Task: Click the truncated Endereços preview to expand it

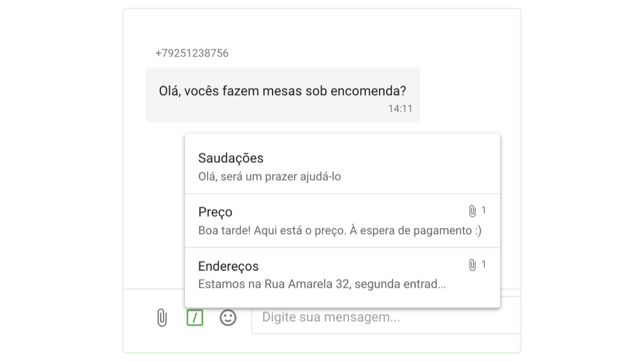Action: (322, 285)
